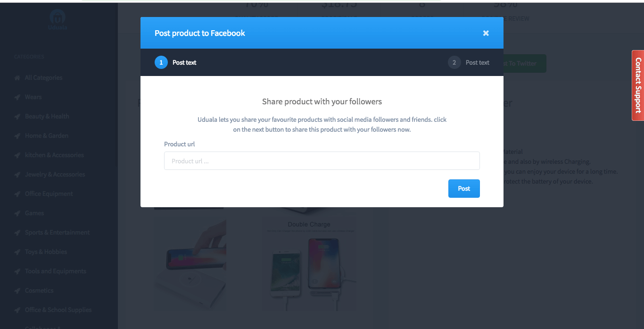Viewport: 644px width, 329px height.
Task: Select step 1 Post text circle
Action: (161, 62)
